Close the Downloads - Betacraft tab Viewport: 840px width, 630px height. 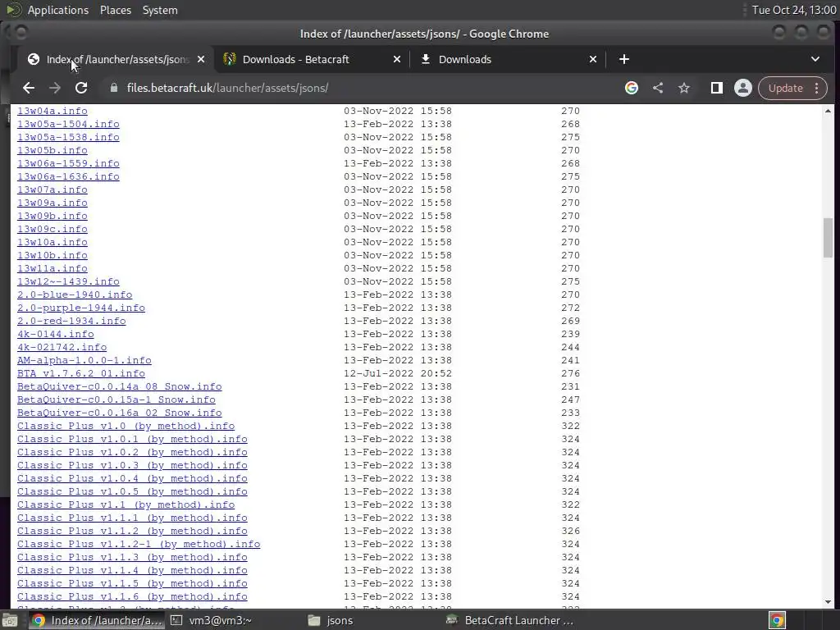397,59
